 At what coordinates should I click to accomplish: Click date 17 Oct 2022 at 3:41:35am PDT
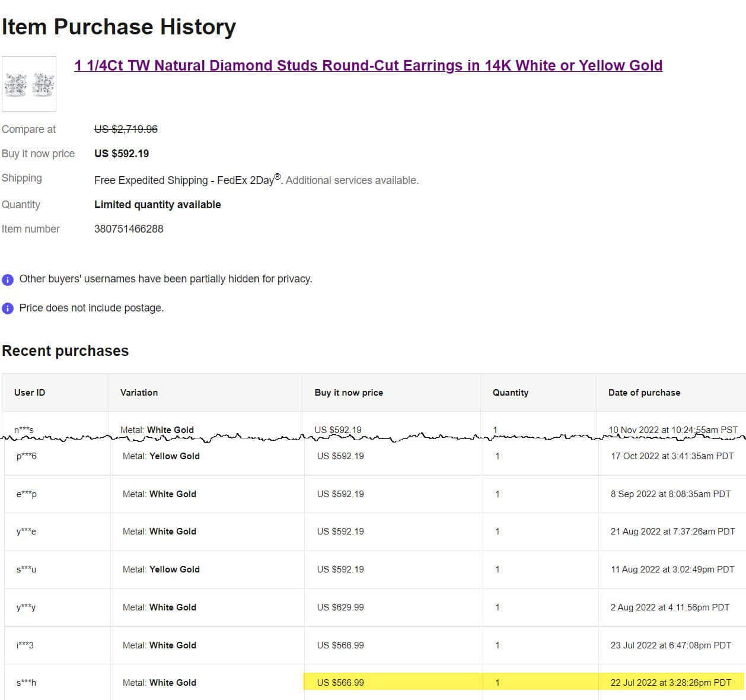click(672, 456)
